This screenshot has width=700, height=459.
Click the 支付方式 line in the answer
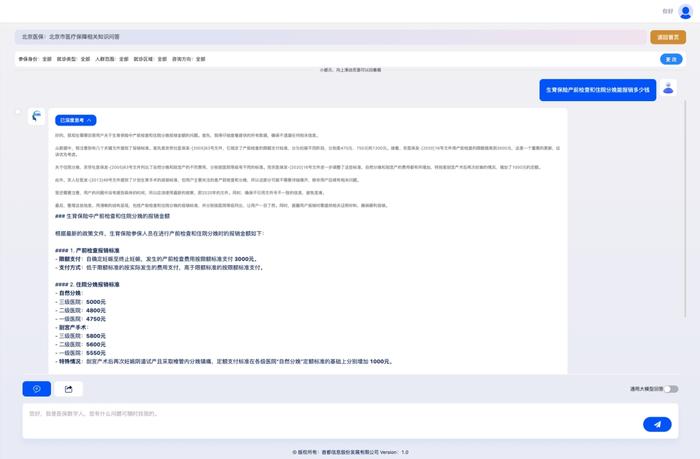pyautogui.click(x=159, y=267)
